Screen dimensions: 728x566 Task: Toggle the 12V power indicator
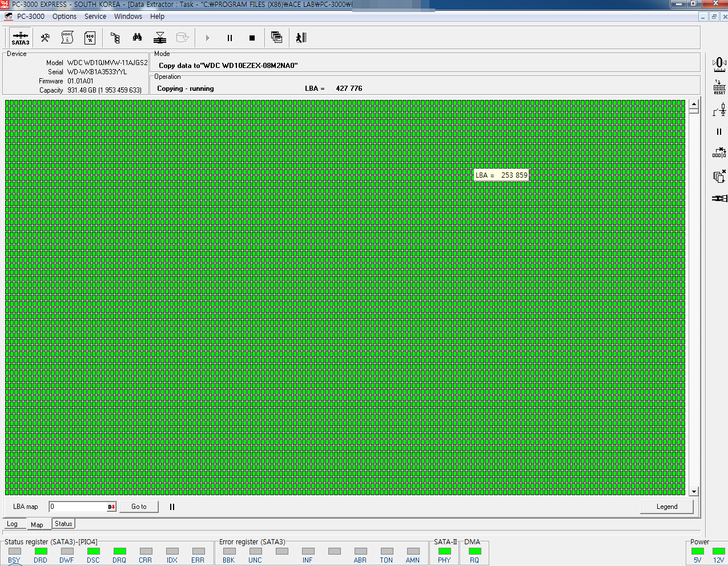[718, 551]
